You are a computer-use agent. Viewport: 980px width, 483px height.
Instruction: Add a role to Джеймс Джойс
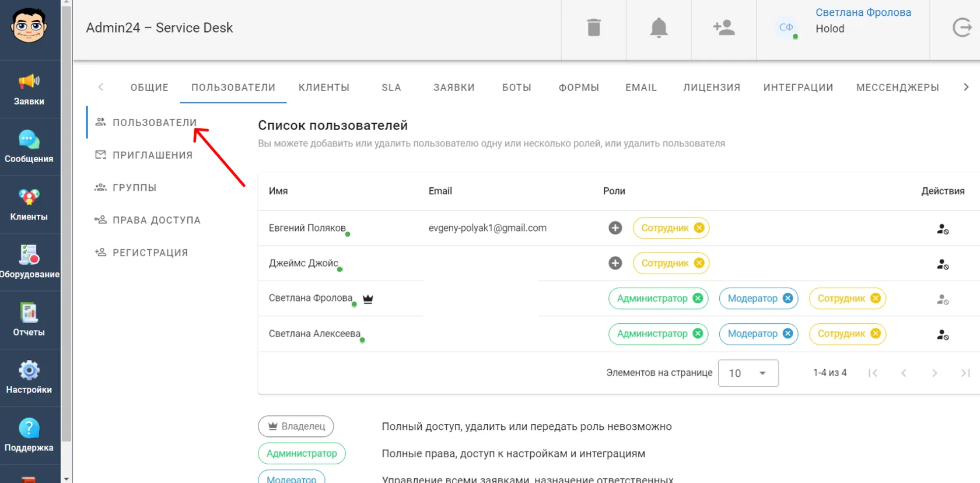615,263
